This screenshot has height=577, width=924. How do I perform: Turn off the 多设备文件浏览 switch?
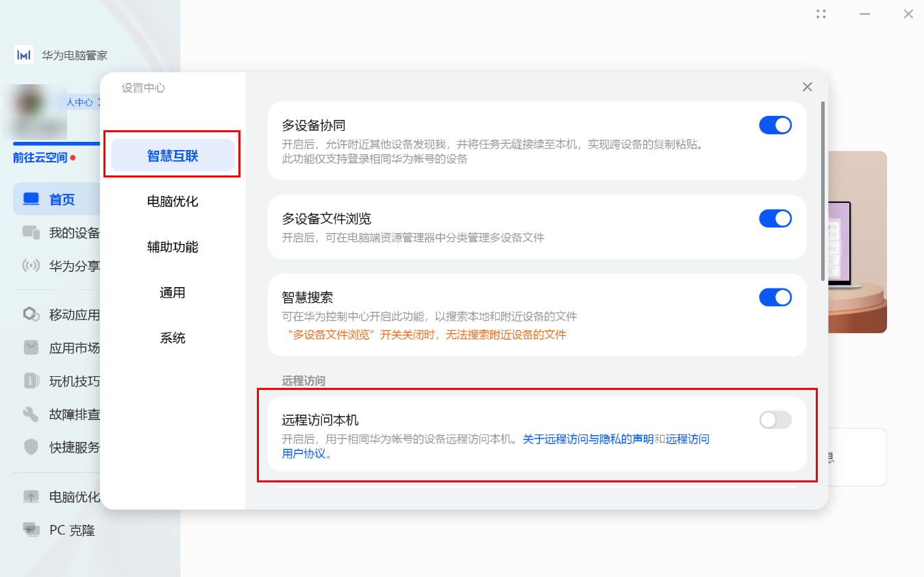tap(775, 219)
